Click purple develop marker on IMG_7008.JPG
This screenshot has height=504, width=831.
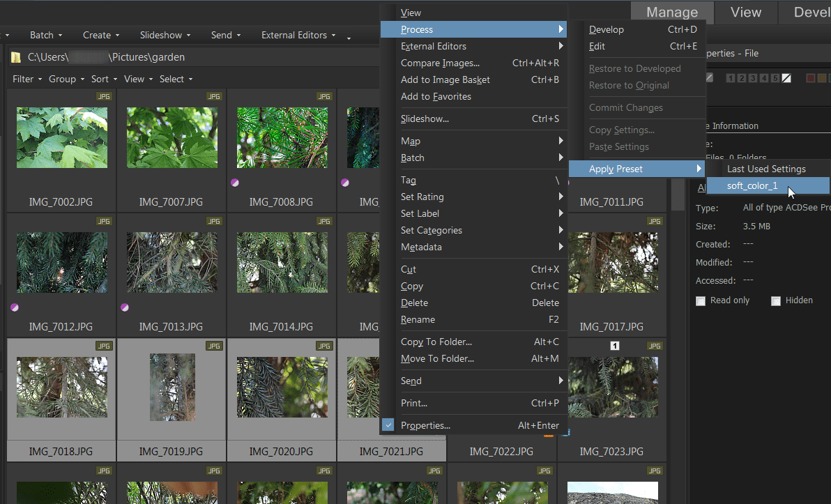point(235,183)
